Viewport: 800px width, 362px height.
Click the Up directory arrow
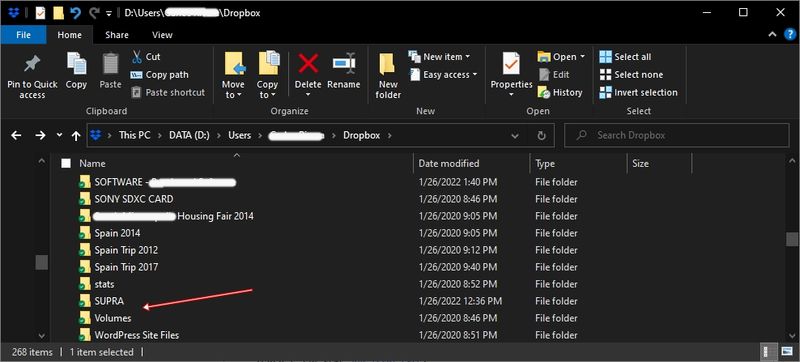point(76,136)
